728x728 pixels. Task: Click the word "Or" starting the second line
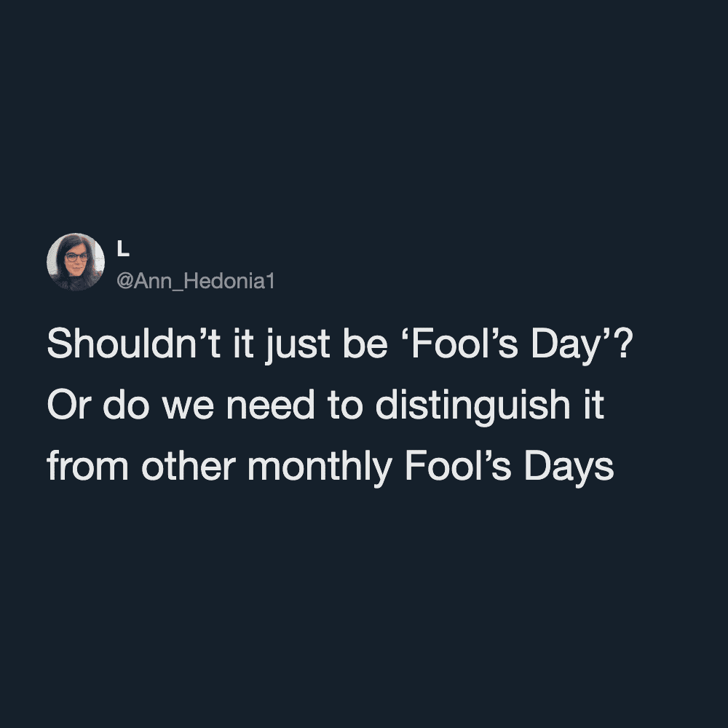(63, 405)
